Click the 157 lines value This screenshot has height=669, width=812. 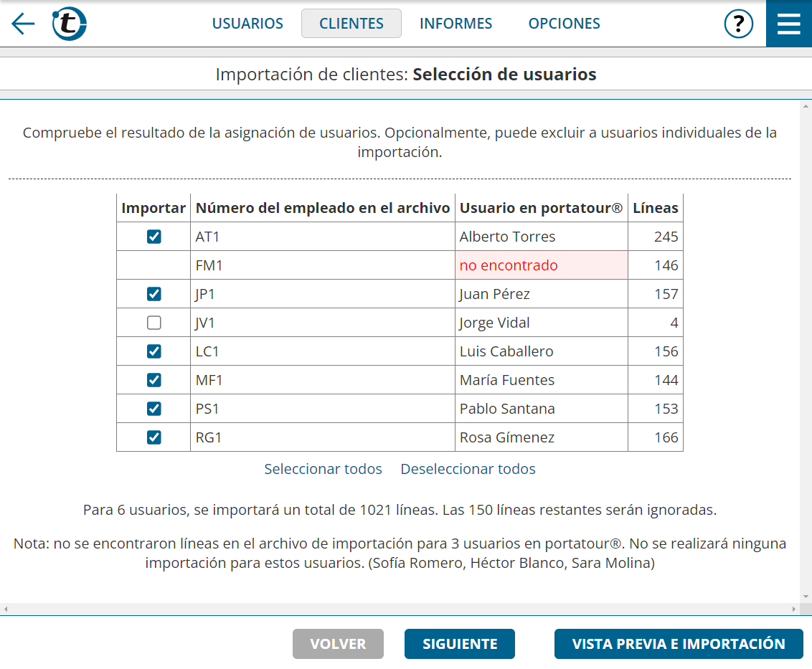click(x=666, y=294)
